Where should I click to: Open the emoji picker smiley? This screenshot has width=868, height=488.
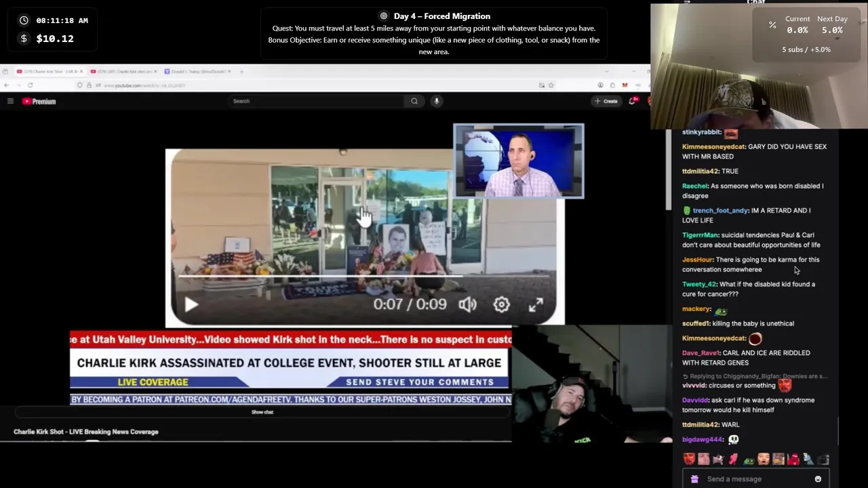click(818, 479)
